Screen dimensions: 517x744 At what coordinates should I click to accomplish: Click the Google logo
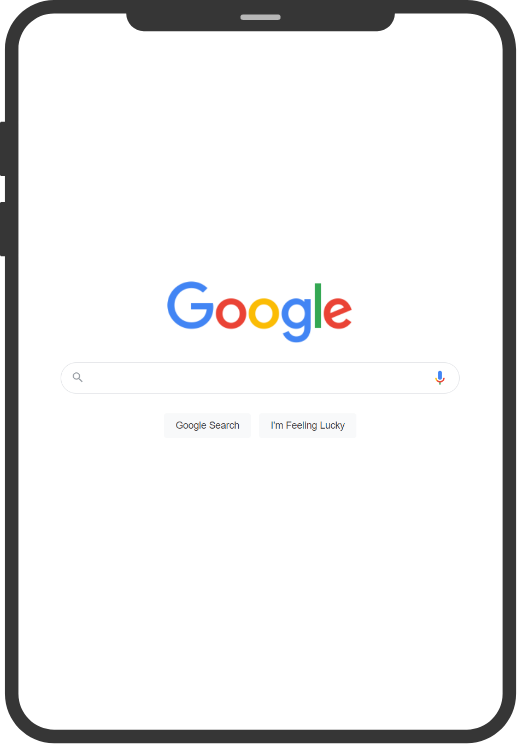click(x=259, y=311)
